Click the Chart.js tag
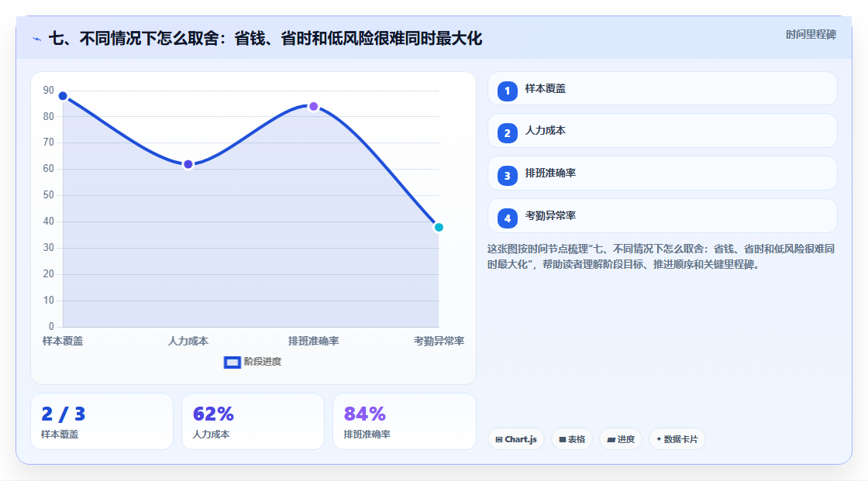 (516, 439)
